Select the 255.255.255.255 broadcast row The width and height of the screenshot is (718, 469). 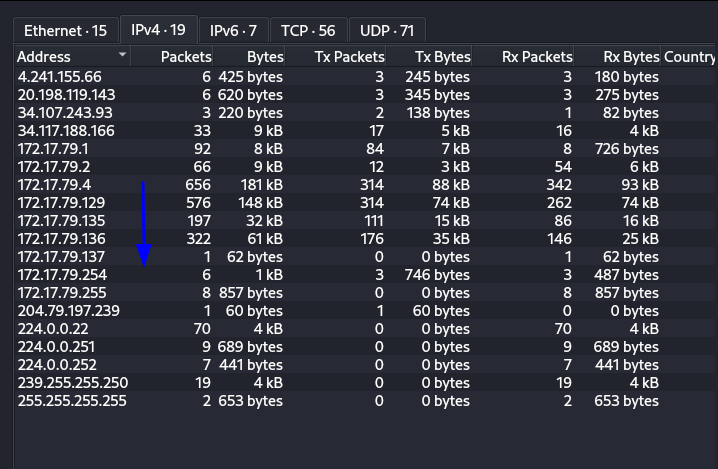pyautogui.click(x=72, y=400)
